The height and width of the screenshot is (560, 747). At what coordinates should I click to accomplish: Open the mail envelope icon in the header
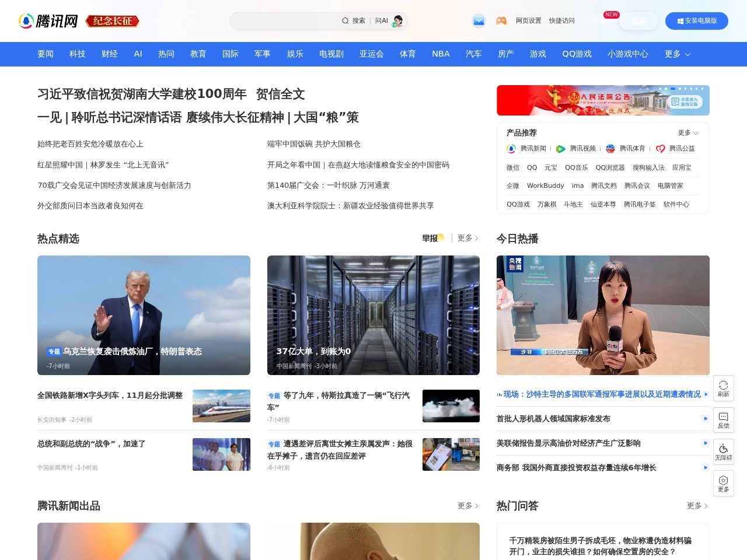pos(479,21)
